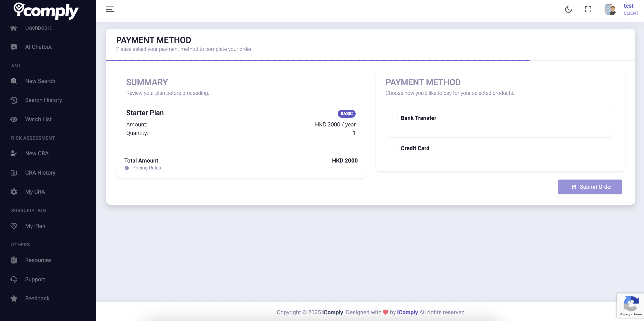Toggle the hamburger sidebar menu icon

coord(110,9)
